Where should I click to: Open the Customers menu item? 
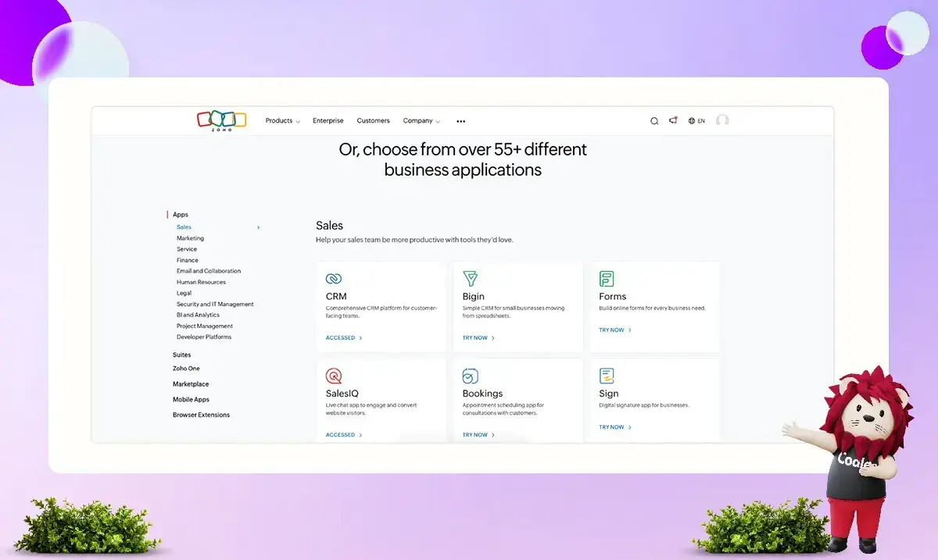[x=373, y=121]
